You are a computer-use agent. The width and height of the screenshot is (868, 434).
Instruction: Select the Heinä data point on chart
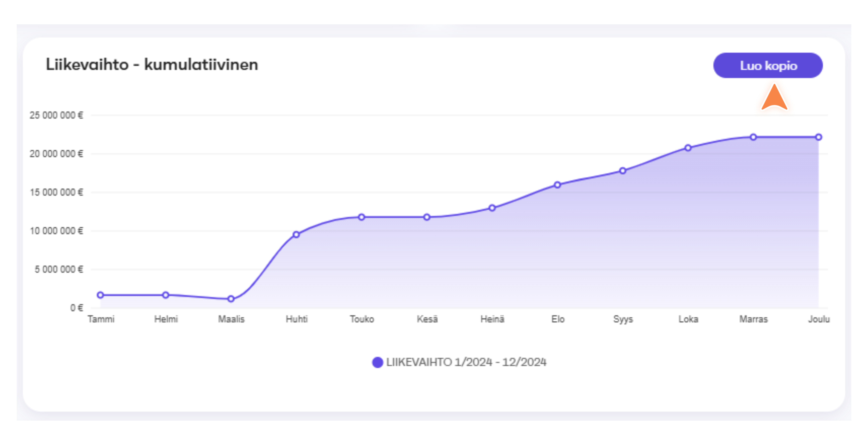point(492,208)
